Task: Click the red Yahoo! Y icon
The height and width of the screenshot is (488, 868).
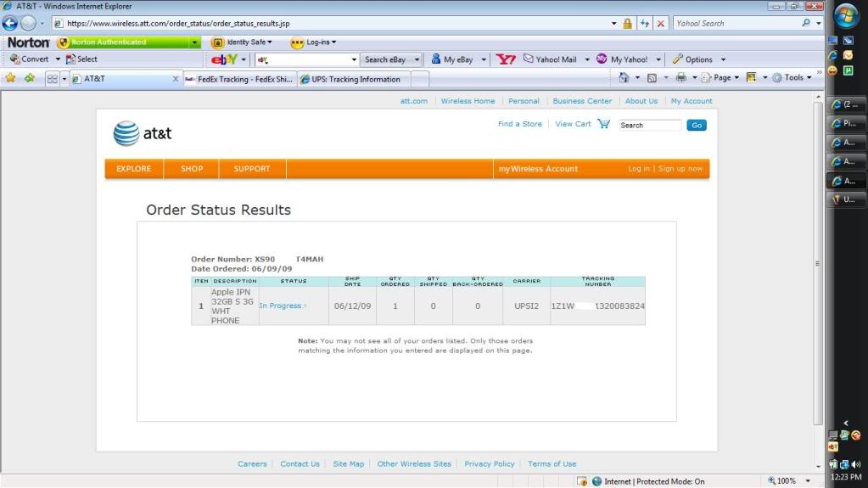Action: tap(506, 59)
